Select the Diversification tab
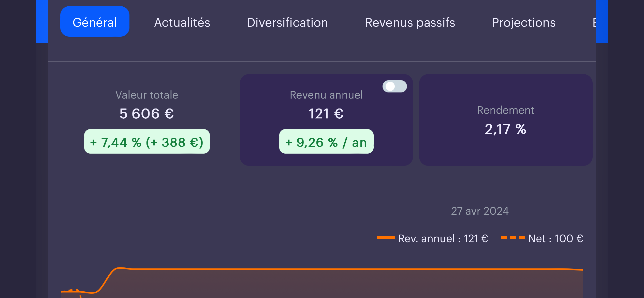This screenshot has height=298, width=644. [287, 22]
